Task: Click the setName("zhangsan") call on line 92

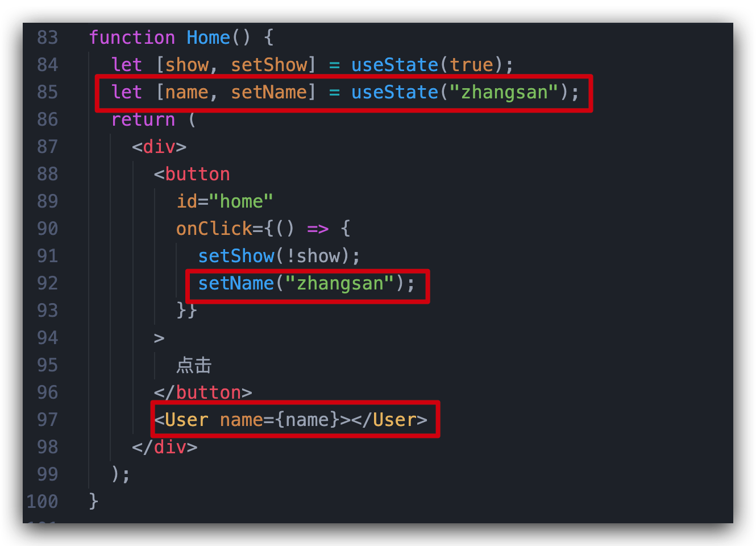Action: (301, 283)
